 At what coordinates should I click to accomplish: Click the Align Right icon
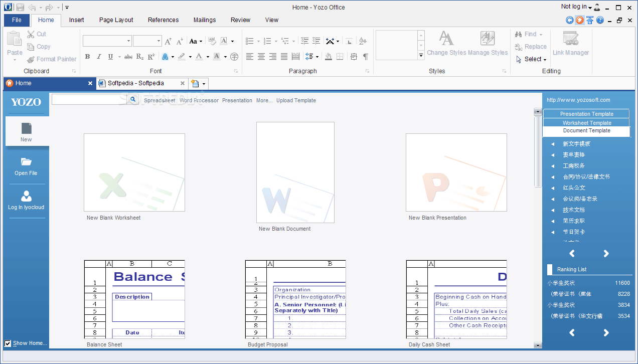[273, 57]
